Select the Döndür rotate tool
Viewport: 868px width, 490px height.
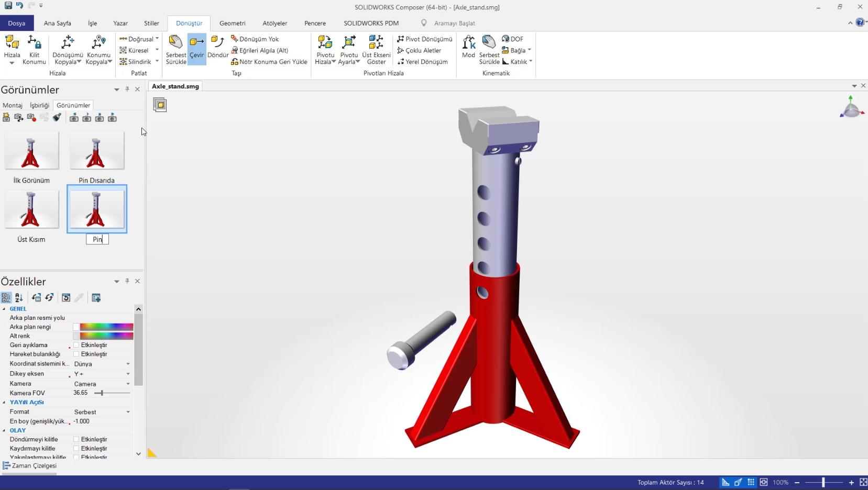click(217, 47)
